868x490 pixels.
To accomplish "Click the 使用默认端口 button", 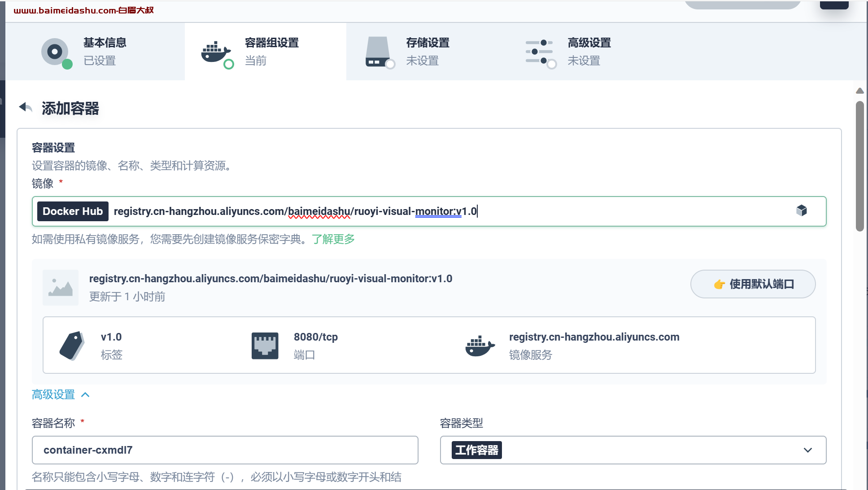I will (753, 284).
